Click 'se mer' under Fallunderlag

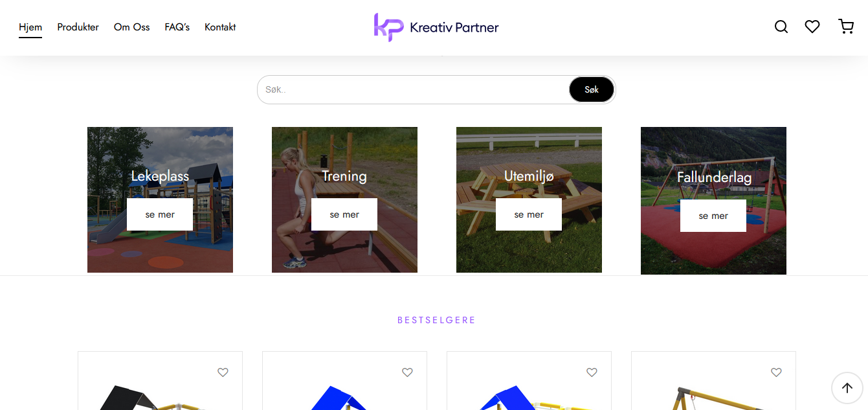pos(713,216)
